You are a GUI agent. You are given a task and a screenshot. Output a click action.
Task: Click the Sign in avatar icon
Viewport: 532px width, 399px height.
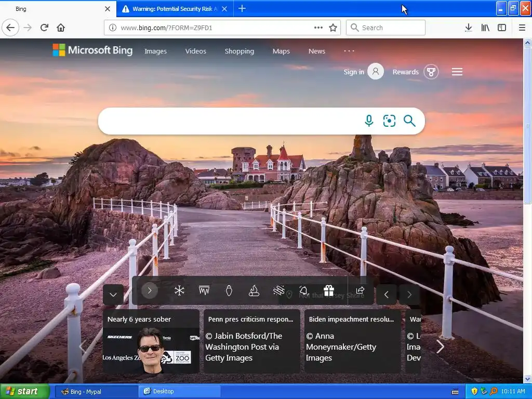(376, 71)
